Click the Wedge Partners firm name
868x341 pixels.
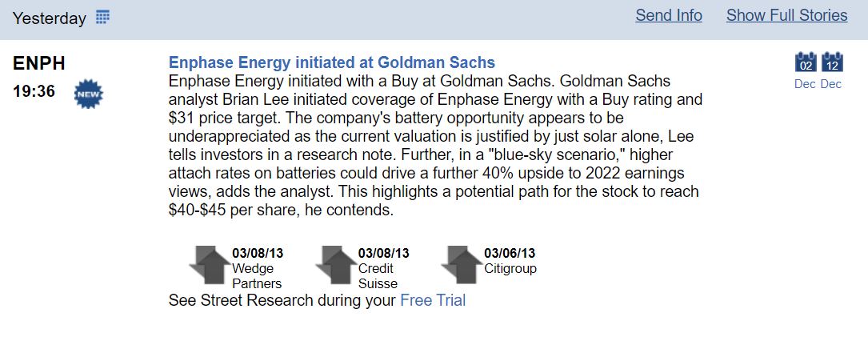click(x=257, y=276)
